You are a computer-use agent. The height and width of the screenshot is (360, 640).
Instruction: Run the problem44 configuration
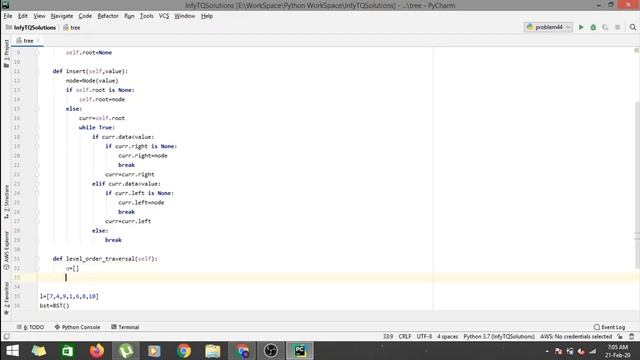[581, 27]
